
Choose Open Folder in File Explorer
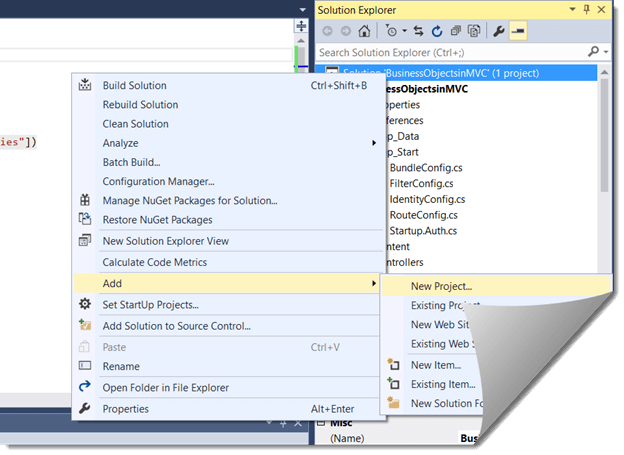229,388
